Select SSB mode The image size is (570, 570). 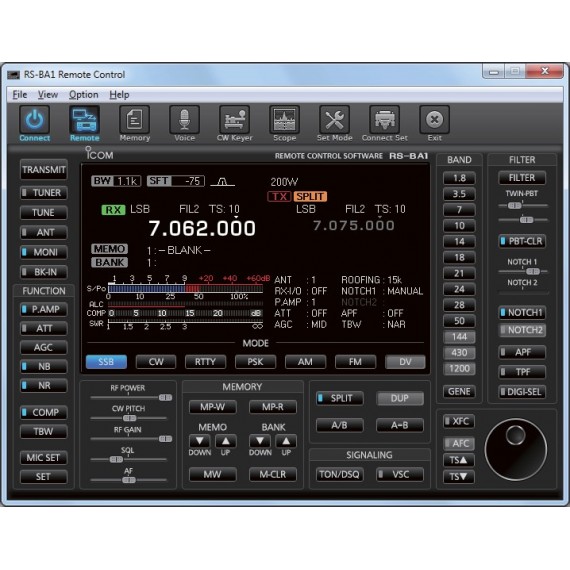tap(106, 362)
